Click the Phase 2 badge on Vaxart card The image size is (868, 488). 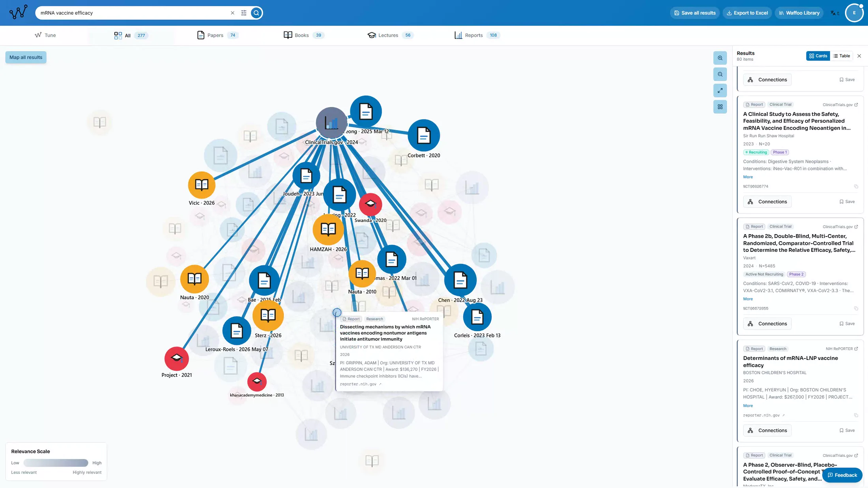(796, 274)
